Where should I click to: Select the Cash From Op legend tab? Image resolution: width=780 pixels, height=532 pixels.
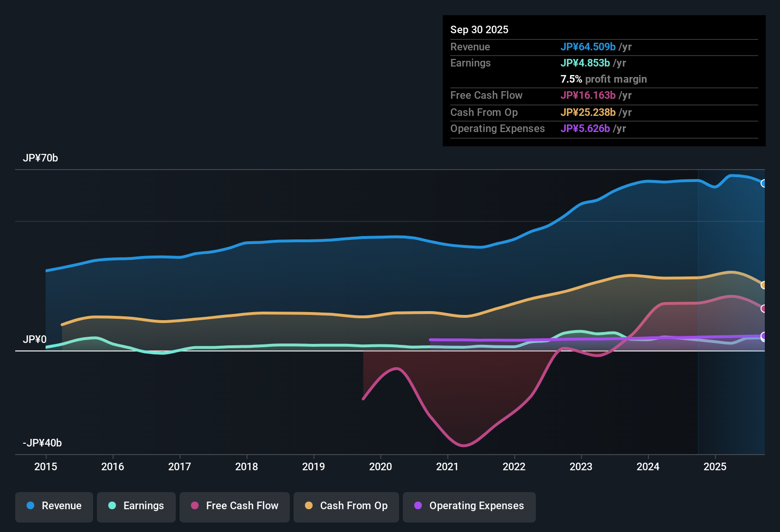coord(346,507)
